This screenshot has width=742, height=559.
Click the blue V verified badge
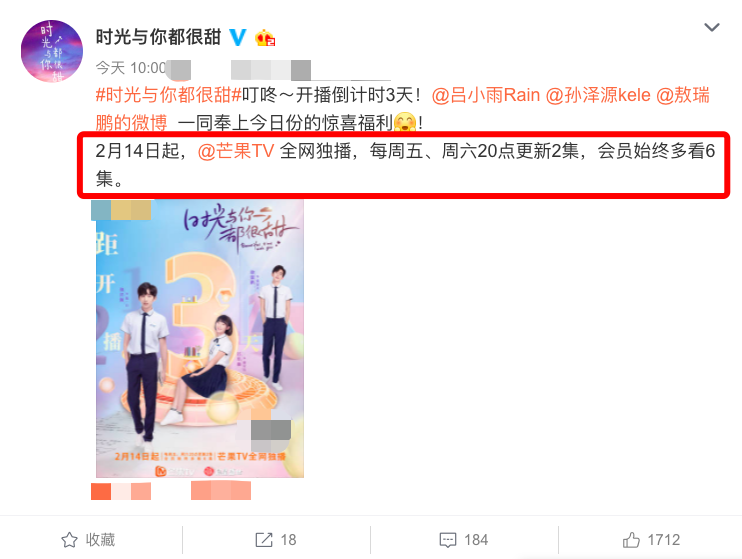[x=238, y=37]
